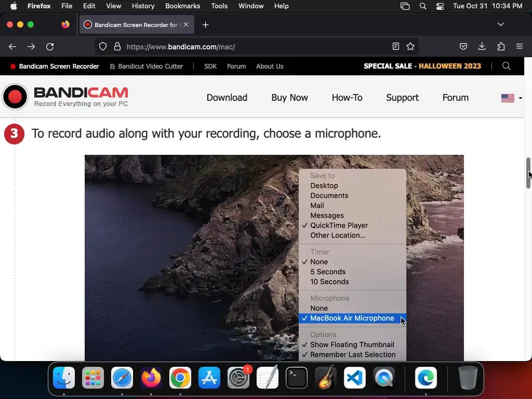Open the How-To nav link
This screenshot has width=532, height=399.
pos(347,98)
